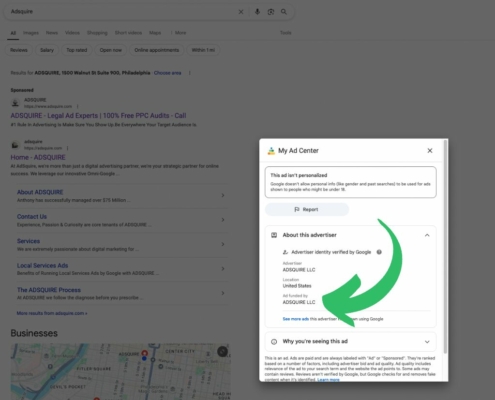Switch to the Images tab
Screen dimensions: 495x400
pos(31,33)
